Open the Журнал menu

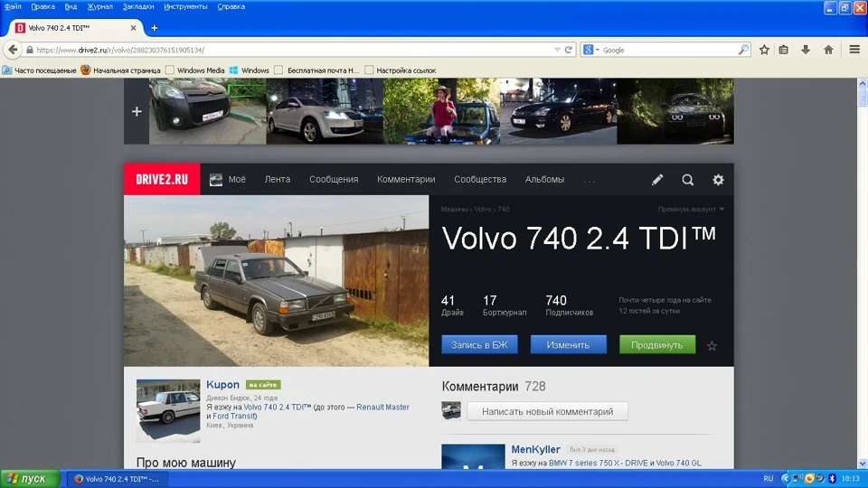click(x=99, y=6)
